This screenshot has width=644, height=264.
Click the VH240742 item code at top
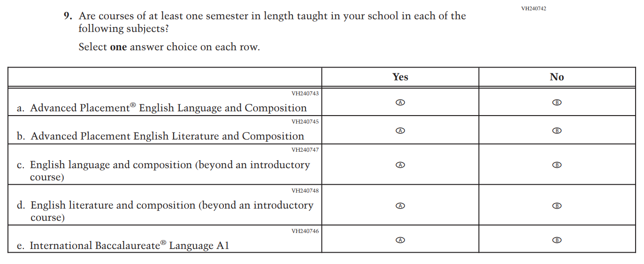click(x=533, y=8)
